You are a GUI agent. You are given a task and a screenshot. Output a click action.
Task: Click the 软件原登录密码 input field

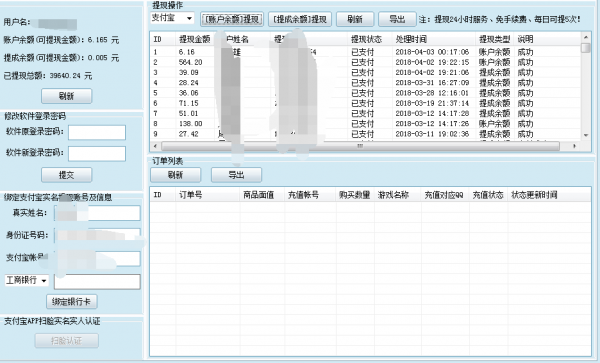tap(97, 132)
